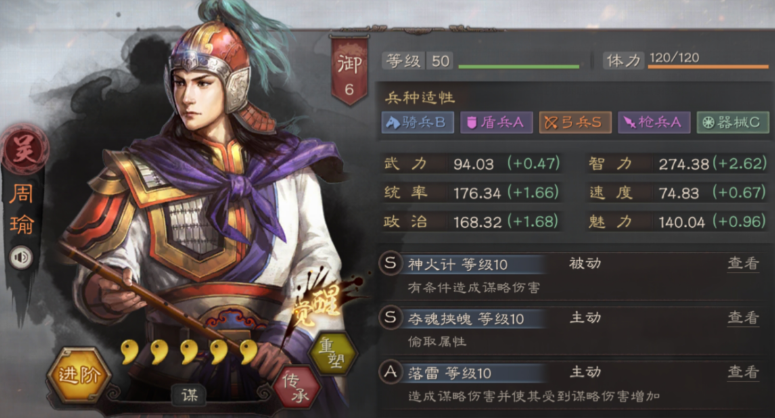The height and width of the screenshot is (418, 775).
Task: Tap the A rank circle of 落雷
Action: coord(390,372)
